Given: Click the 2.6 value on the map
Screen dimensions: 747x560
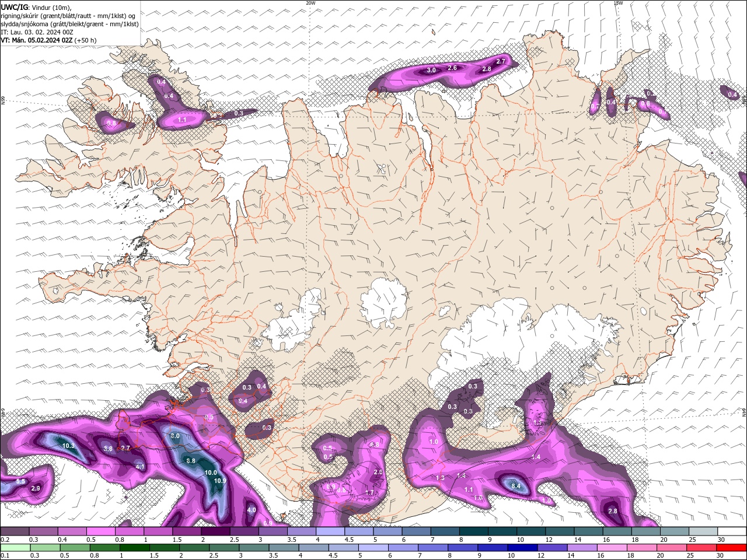Looking at the screenshot, I should [452, 68].
